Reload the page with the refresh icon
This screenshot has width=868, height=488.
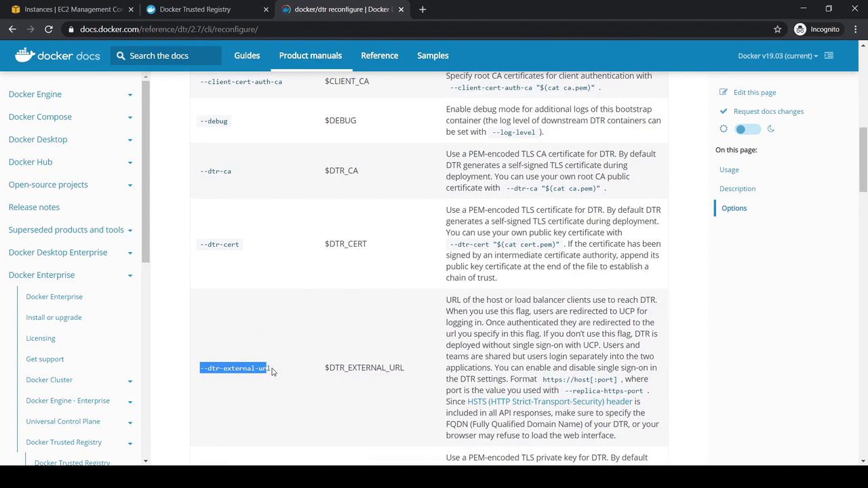point(49,29)
